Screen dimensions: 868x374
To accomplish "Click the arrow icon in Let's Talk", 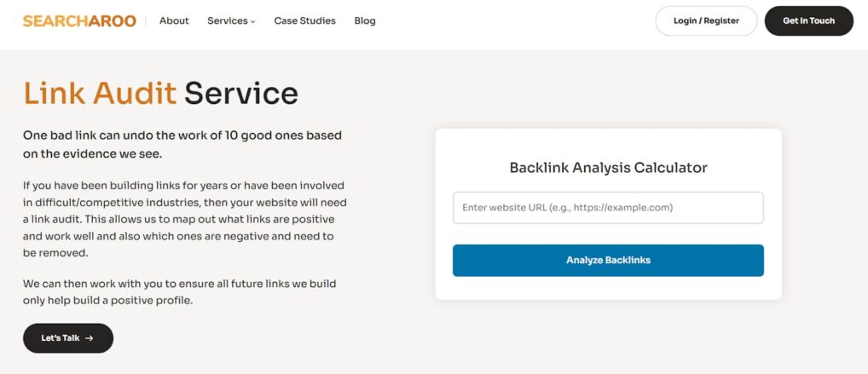I will (x=90, y=338).
